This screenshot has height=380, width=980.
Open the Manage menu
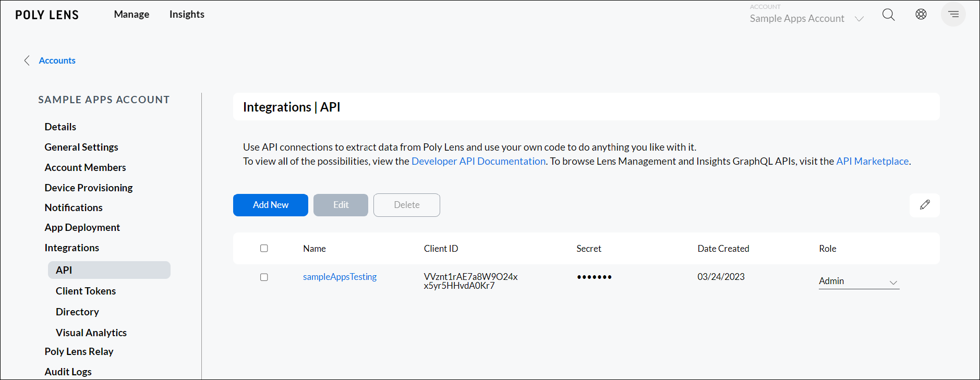tap(131, 14)
